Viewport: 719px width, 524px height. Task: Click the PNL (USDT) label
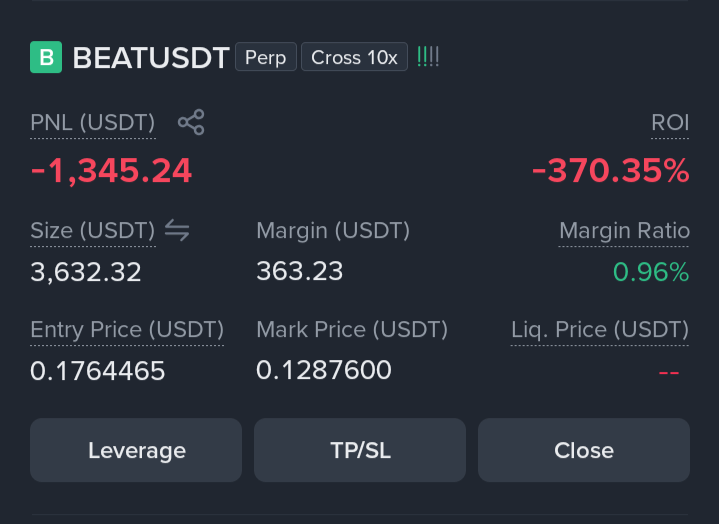coord(93,123)
